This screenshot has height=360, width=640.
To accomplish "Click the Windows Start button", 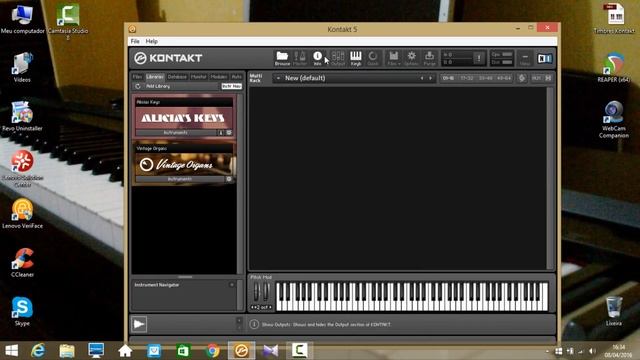I will [11, 351].
